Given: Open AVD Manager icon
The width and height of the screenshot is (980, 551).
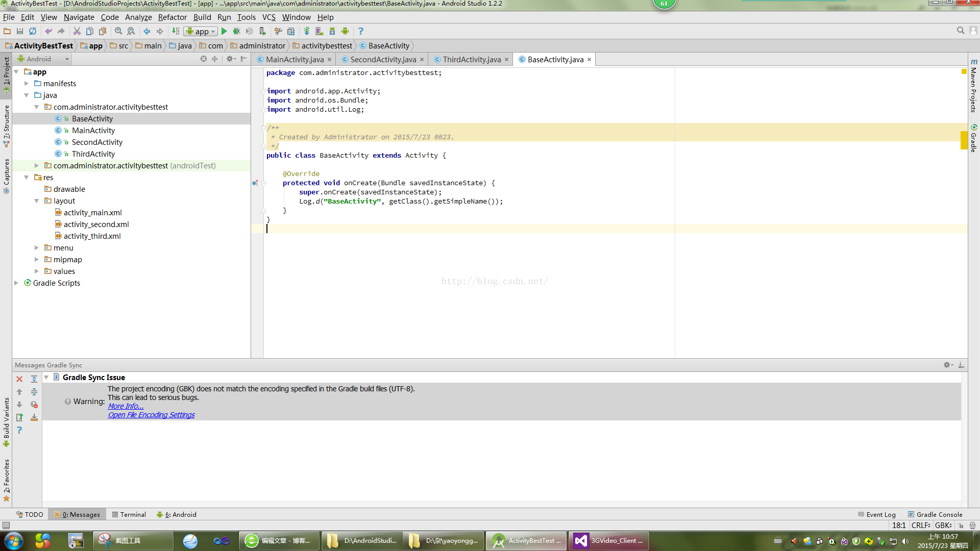Looking at the screenshot, I should point(320,31).
